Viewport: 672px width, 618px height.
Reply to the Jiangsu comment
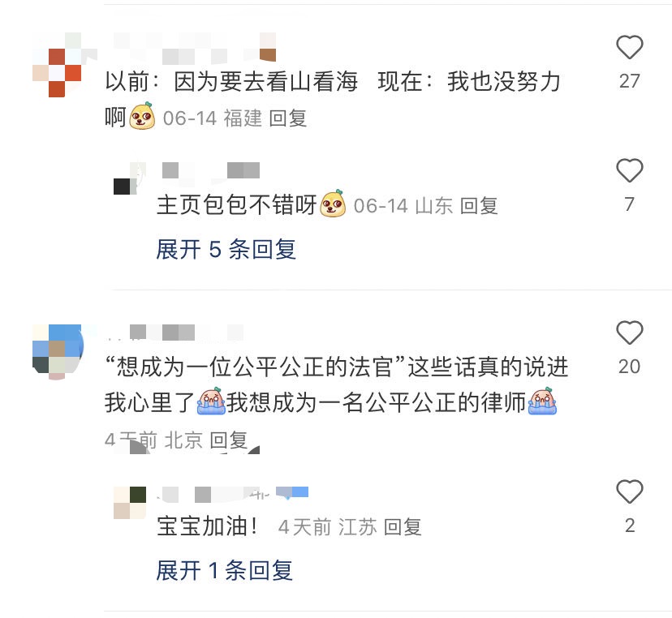[x=403, y=527]
